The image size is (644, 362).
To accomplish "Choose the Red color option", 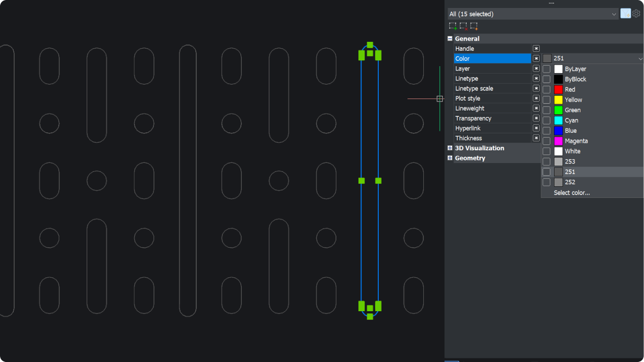I will (x=570, y=89).
